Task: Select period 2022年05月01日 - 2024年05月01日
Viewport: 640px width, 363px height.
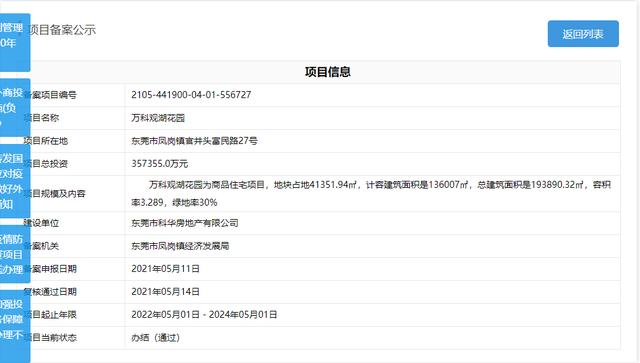Action: (x=204, y=314)
